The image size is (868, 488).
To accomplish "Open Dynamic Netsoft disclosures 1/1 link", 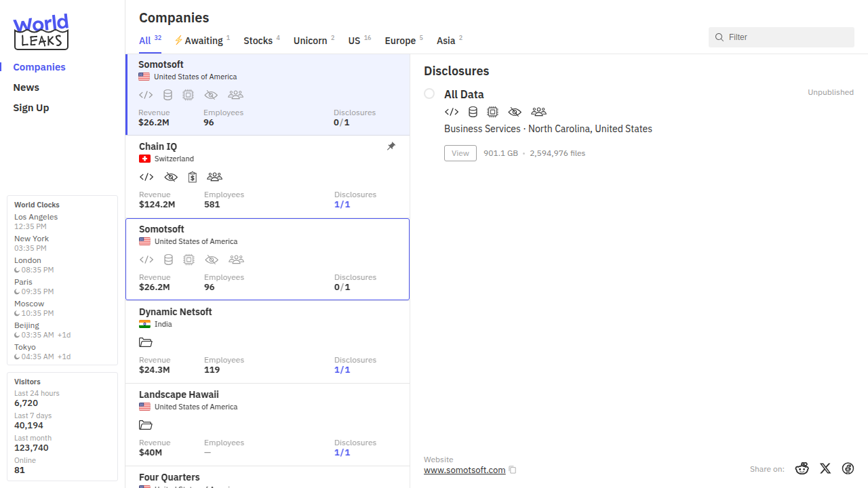I will tap(342, 369).
